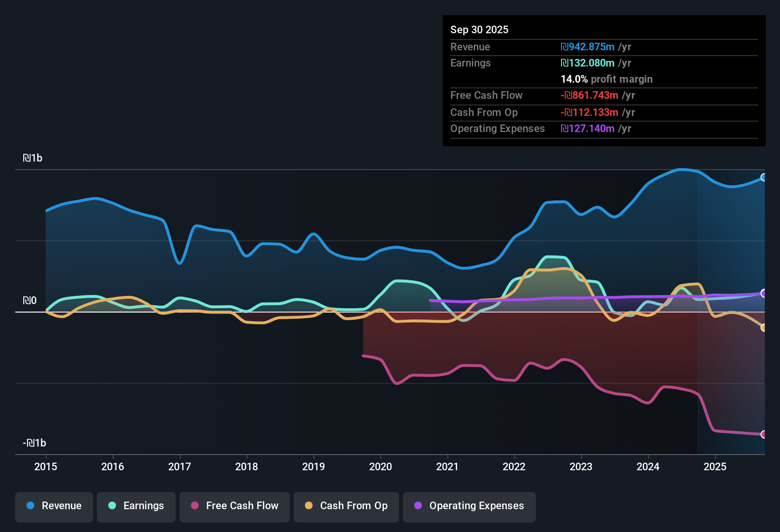Click the blue Revenue legend dot
Screen dimensions: 780x532
[x=30, y=506]
